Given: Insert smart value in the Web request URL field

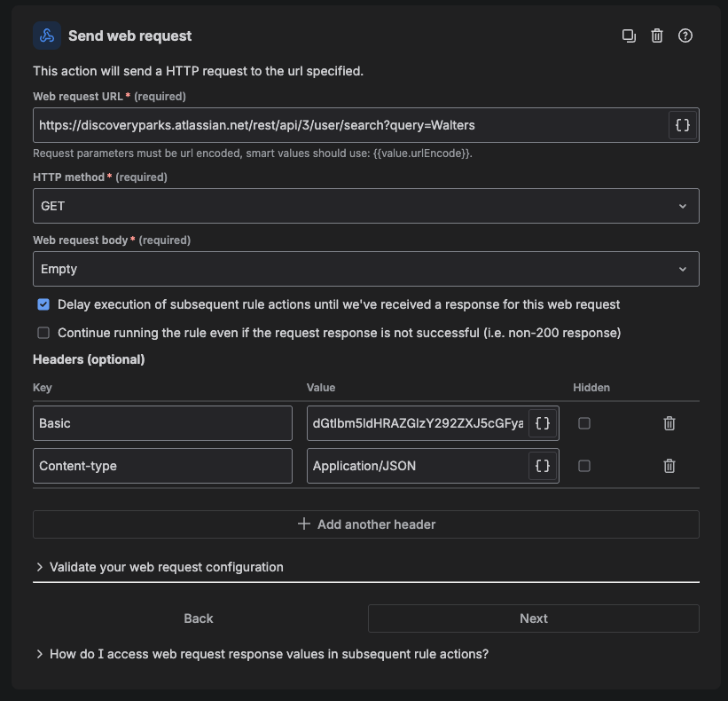Looking at the screenshot, I should [x=682, y=125].
